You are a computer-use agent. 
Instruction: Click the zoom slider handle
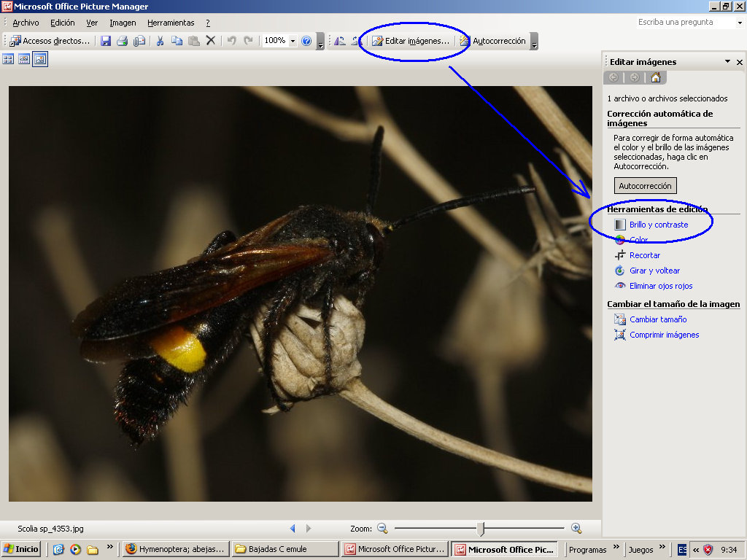(x=480, y=529)
